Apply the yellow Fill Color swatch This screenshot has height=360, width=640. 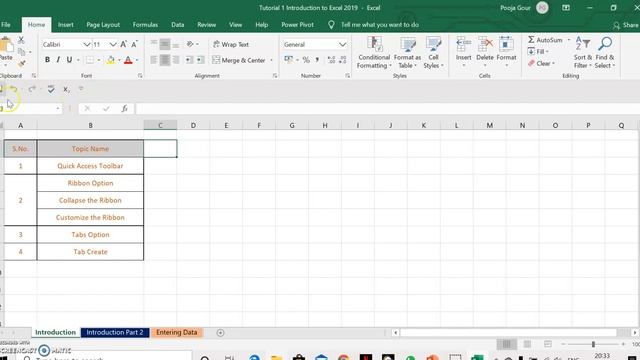pos(110,60)
